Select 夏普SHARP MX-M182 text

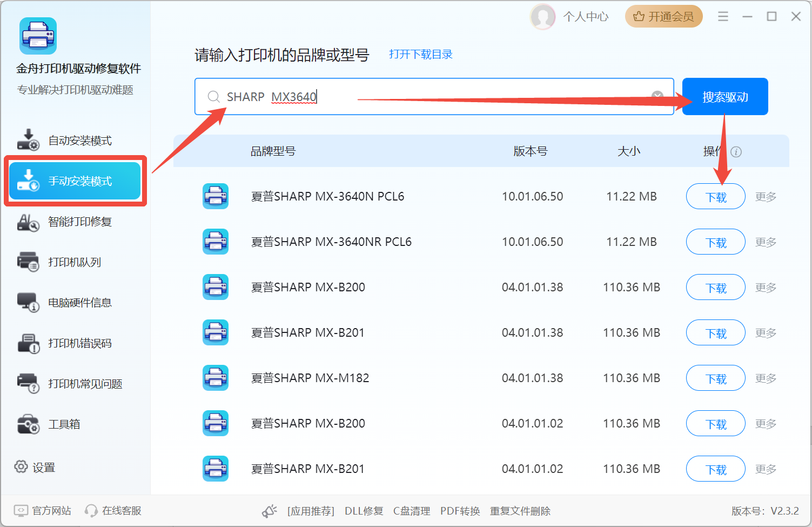point(310,378)
